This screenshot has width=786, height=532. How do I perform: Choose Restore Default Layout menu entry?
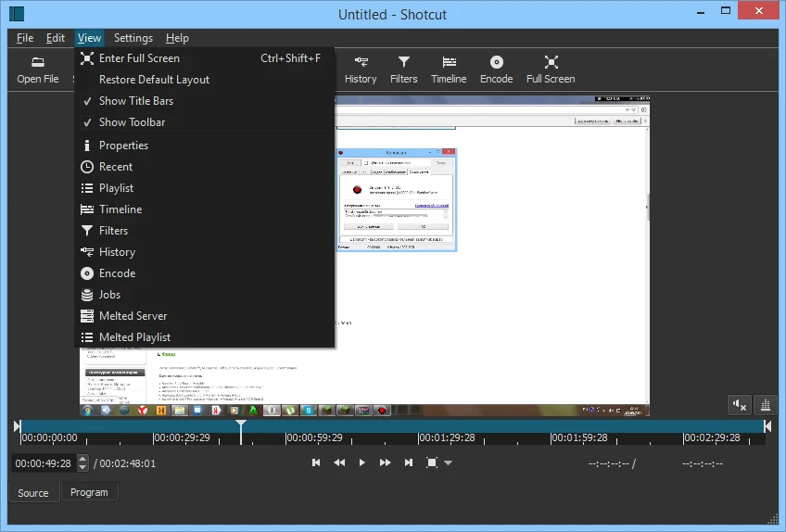click(154, 80)
